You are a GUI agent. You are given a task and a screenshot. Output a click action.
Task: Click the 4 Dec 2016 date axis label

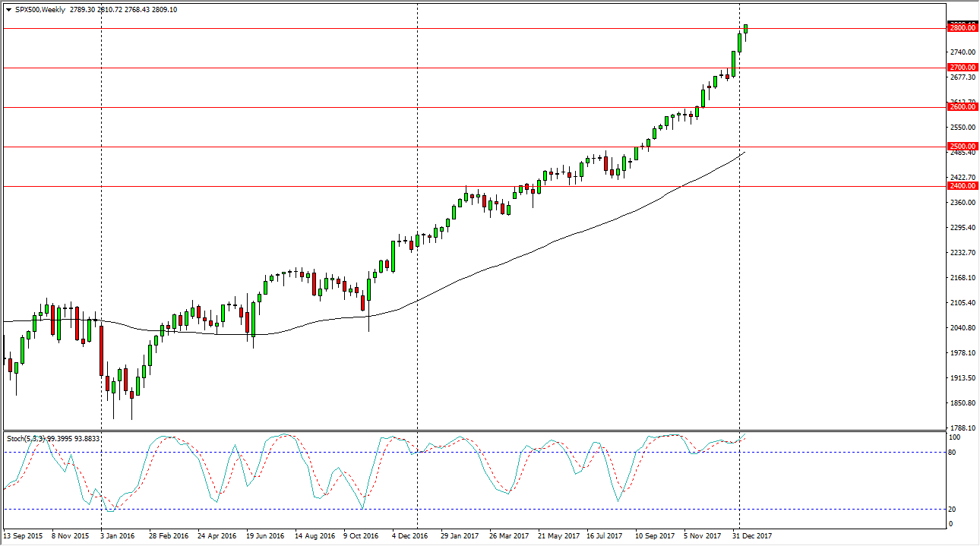409,536
